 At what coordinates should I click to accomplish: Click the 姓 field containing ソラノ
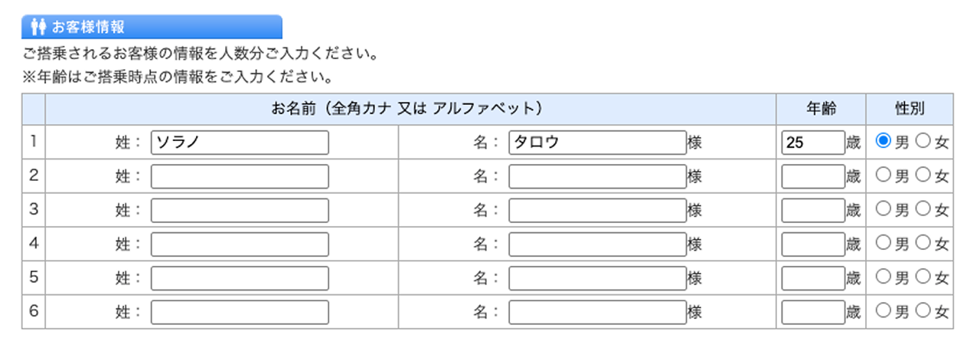coord(240,143)
